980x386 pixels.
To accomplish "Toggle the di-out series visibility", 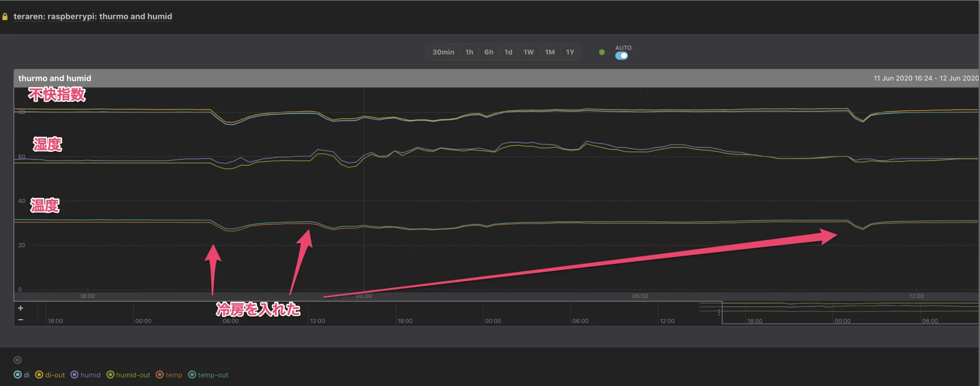I will (x=50, y=375).
